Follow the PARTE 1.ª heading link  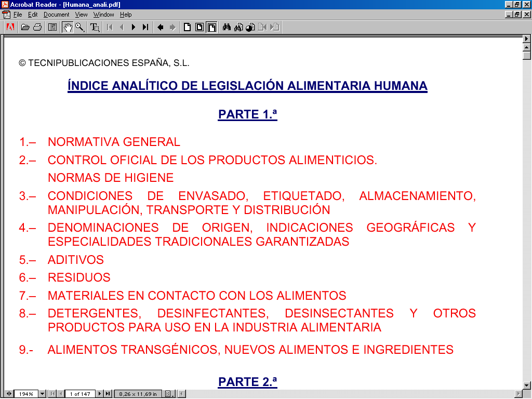click(x=248, y=114)
